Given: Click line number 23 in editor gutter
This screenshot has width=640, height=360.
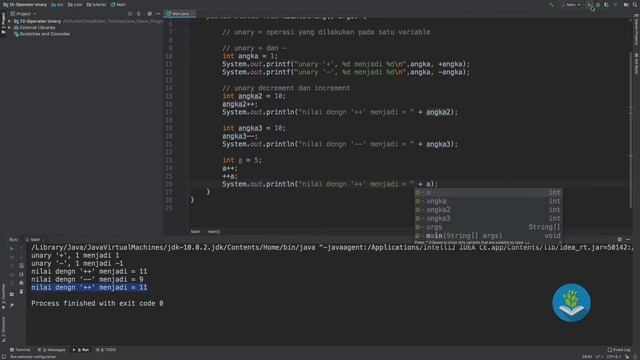Looking at the screenshot, I should tap(169, 160).
